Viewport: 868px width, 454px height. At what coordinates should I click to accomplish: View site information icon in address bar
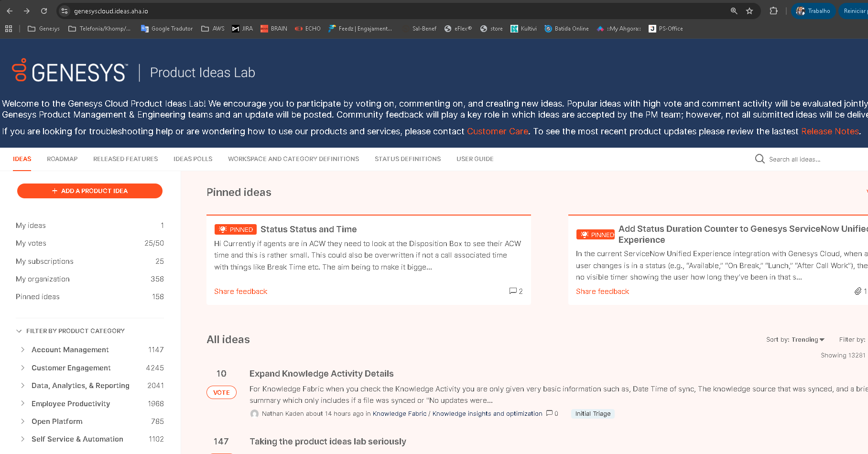click(x=65, y=11)
